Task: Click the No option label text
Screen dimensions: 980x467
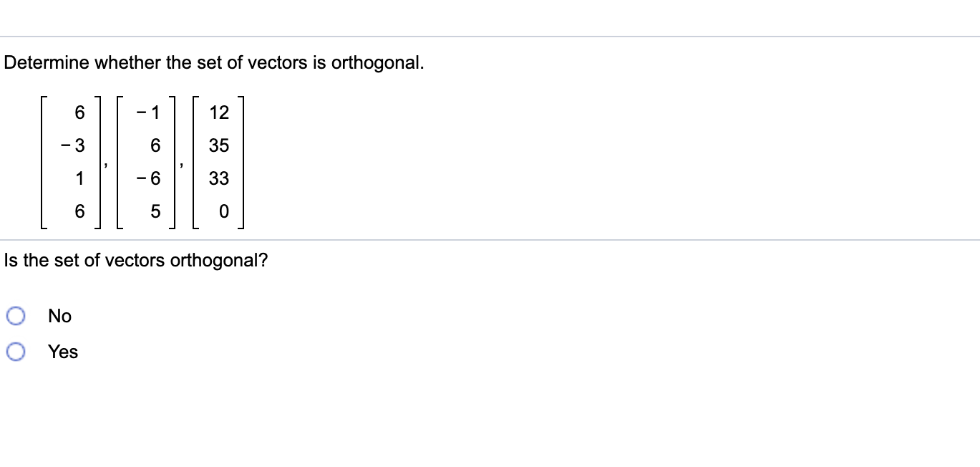Action: (x=59, y=316)
